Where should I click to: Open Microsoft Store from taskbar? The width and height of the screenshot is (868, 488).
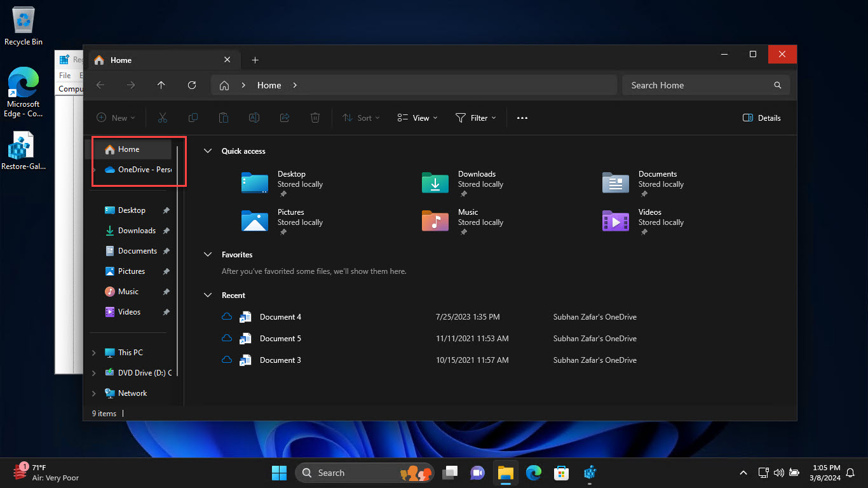561,473
